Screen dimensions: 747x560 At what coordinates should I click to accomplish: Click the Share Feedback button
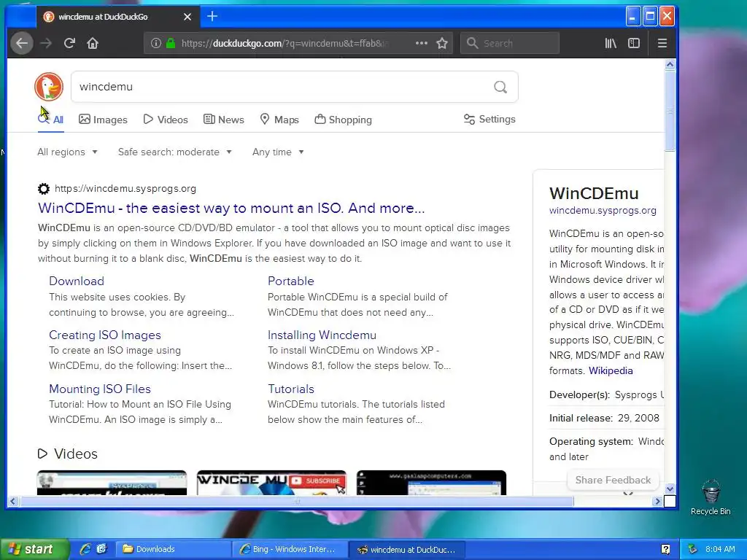[x=613, y=480]
